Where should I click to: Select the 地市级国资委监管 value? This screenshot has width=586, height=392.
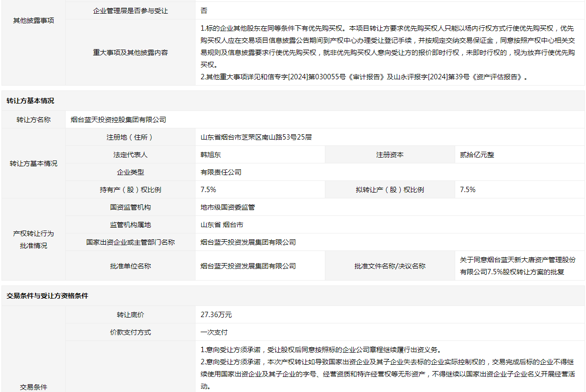(x=228, y=207)
